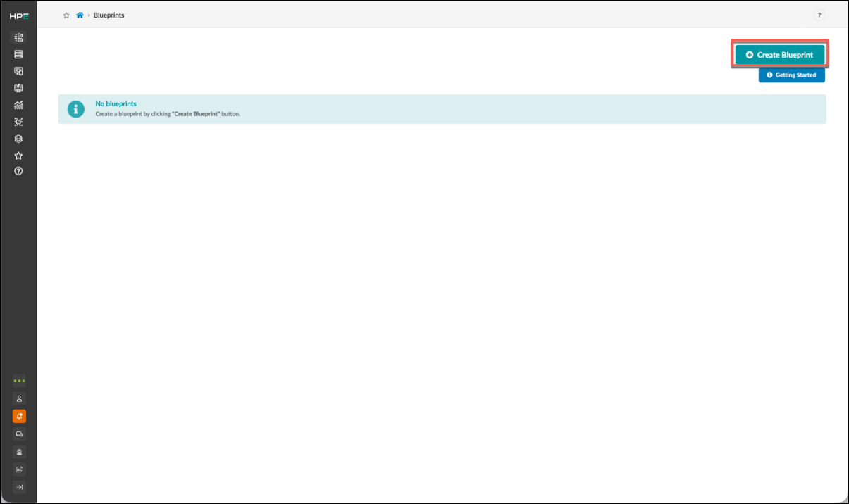This screenshot has width=849, height=504.
Task: Open the stacked servers icon in the sidebar
Action: [19, 54]
